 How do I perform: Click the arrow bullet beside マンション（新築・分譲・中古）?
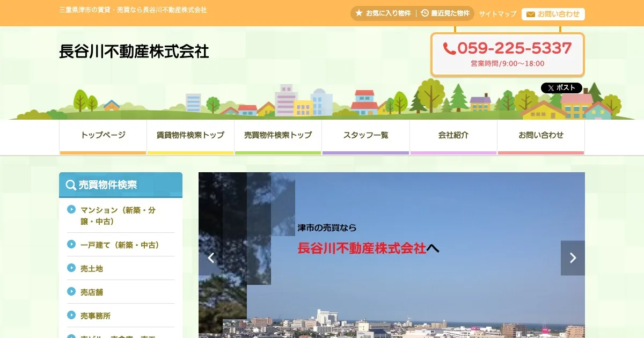coord(71,210)
